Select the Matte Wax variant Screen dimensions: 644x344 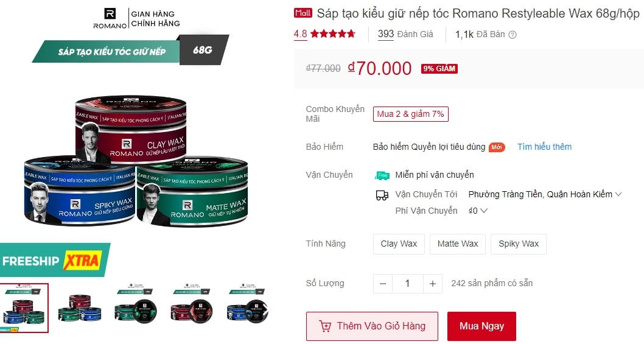click(x=458, y=244)
